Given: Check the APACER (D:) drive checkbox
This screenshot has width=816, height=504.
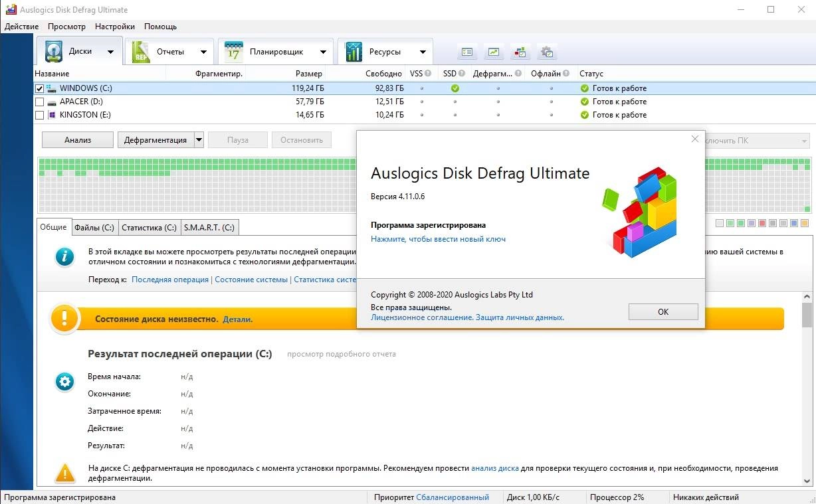Looking at the screenshot, I should [39, 102].
